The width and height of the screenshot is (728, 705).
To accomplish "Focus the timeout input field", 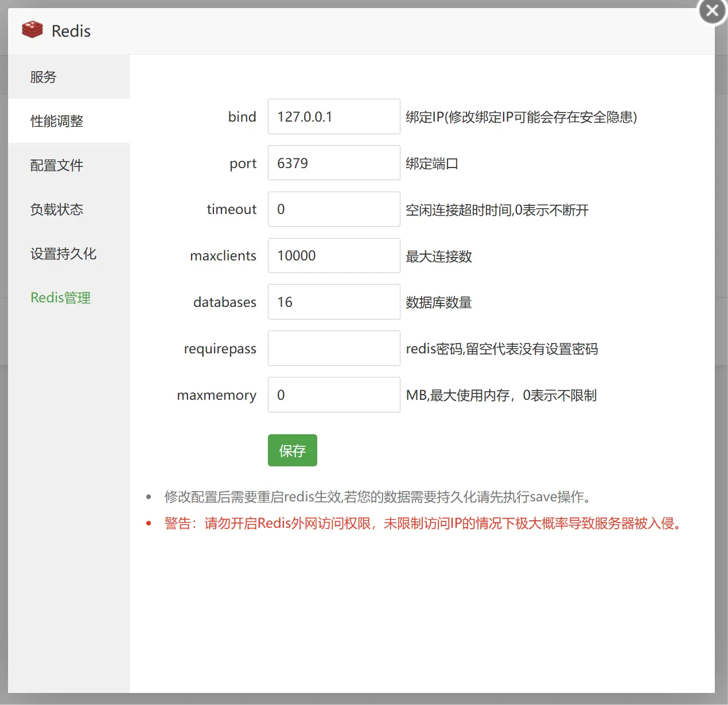I will 334,209.
